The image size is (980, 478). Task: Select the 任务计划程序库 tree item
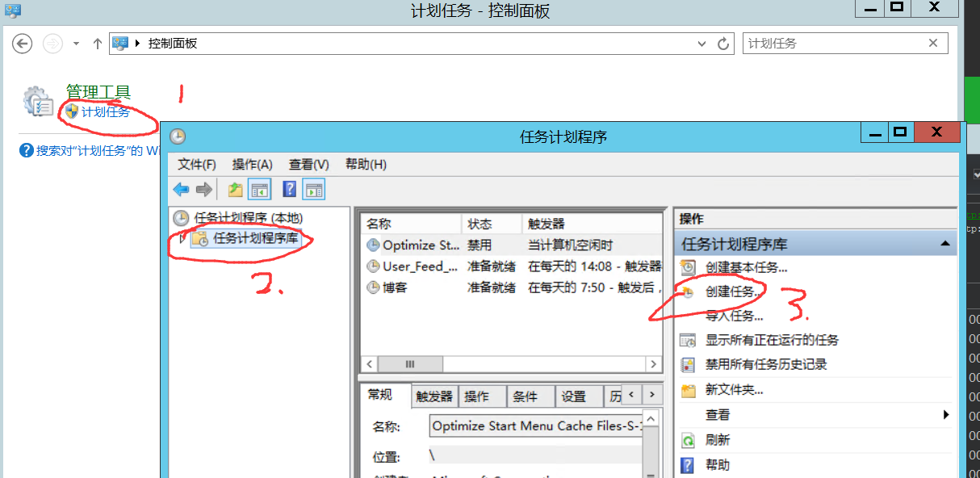click(245, 238)
